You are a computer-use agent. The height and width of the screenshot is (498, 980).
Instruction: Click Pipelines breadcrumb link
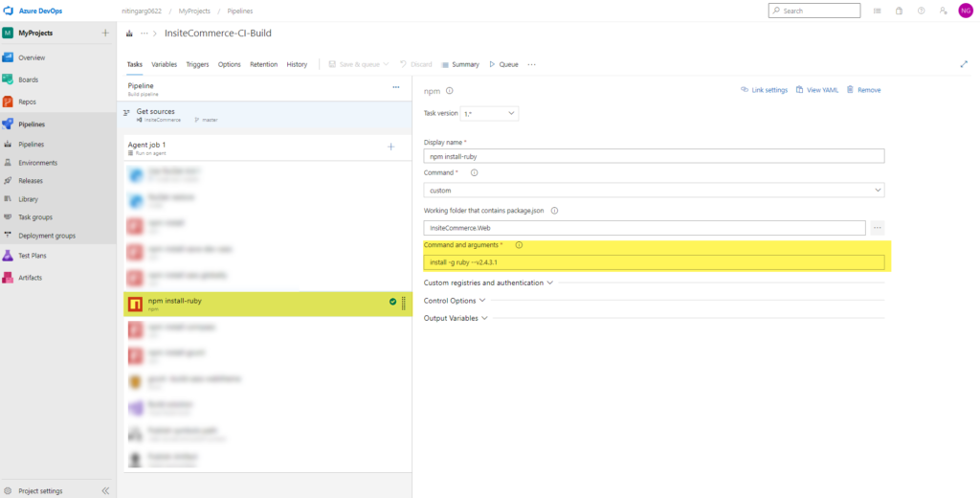[x=240, y=11]
